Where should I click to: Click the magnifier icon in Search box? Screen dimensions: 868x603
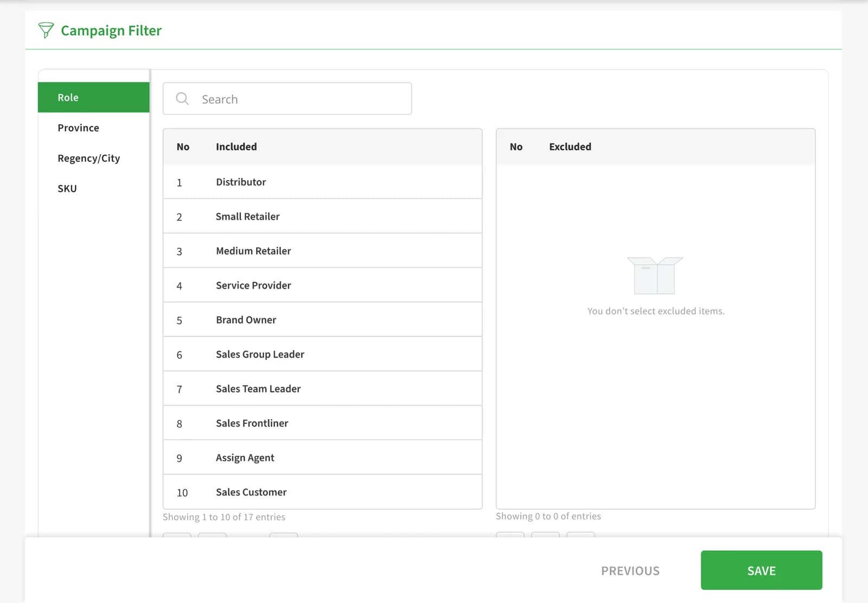coord(182,99)
